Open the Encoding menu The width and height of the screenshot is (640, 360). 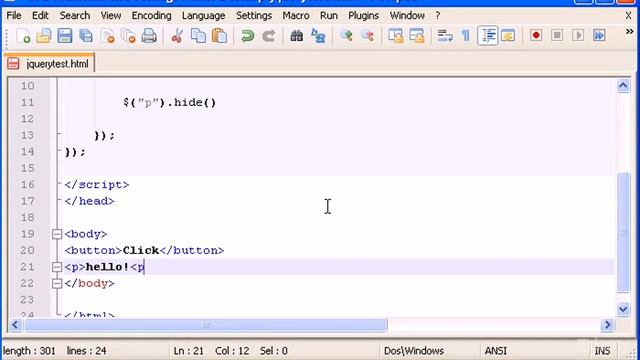click(151, 16)
